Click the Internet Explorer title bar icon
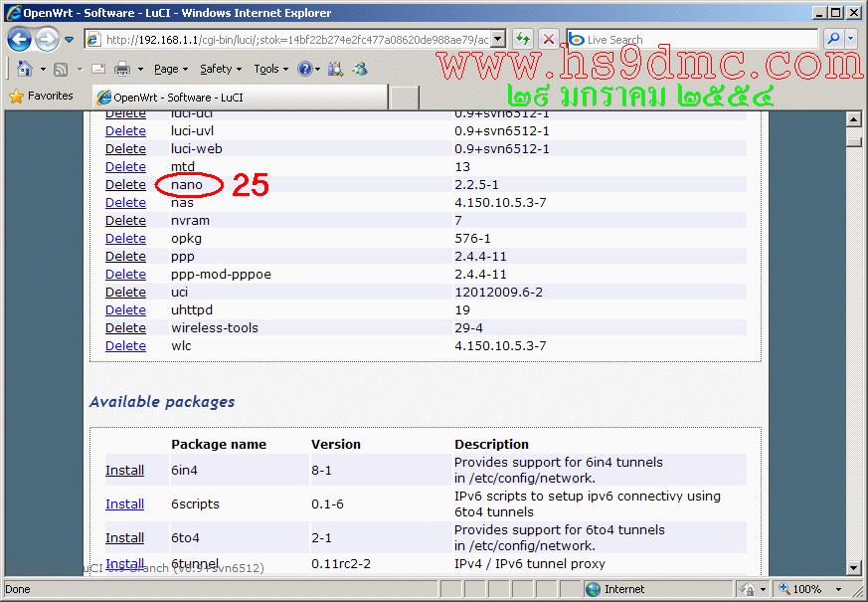This screenshot has height=602, width=868. 13,13
